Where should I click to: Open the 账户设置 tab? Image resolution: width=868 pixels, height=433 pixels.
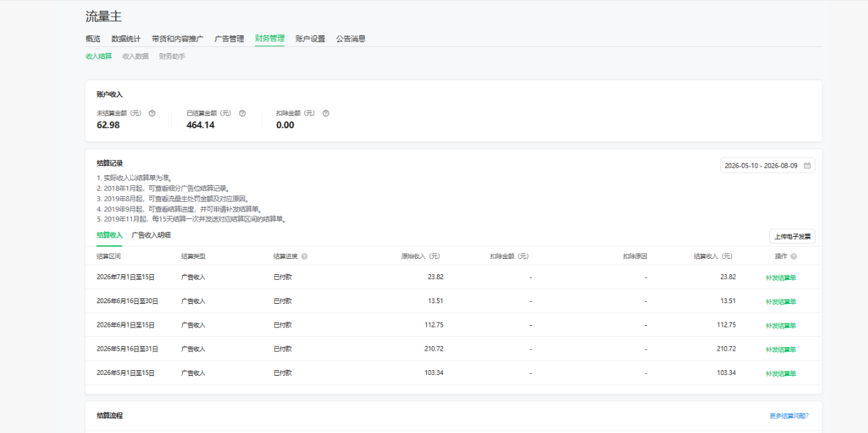310,39
